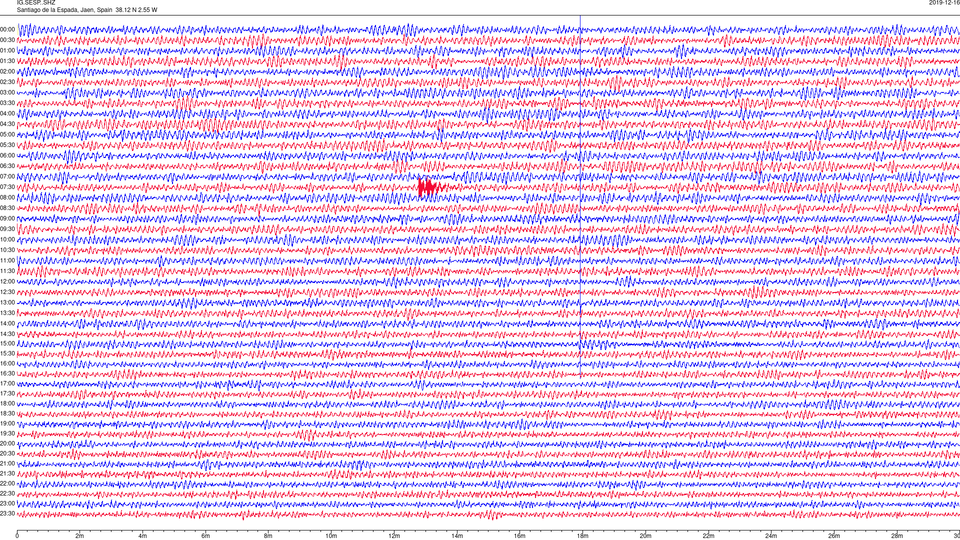Click the 14m tick on the time axis
This screenshot has width=960, height=540.
tap(457, 536)
